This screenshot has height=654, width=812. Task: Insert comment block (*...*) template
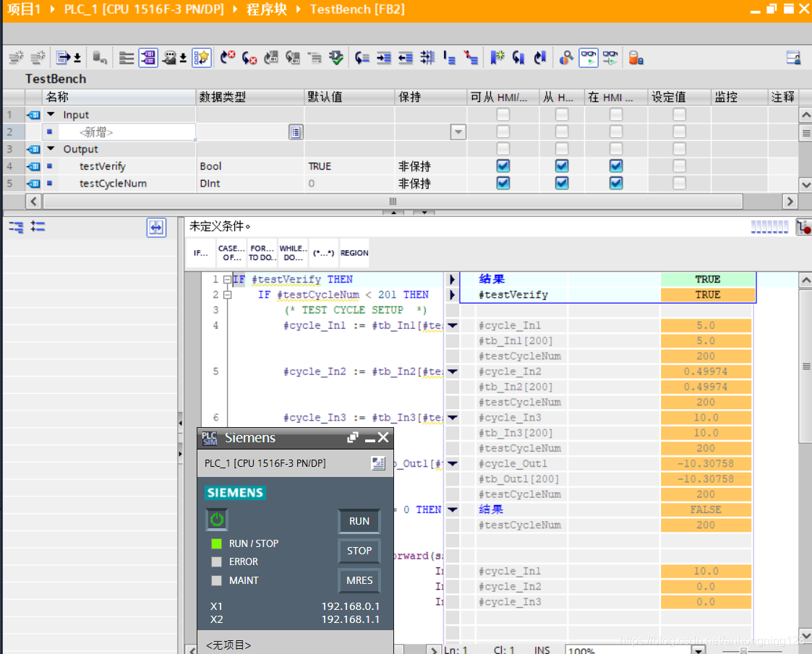(324, 253)
